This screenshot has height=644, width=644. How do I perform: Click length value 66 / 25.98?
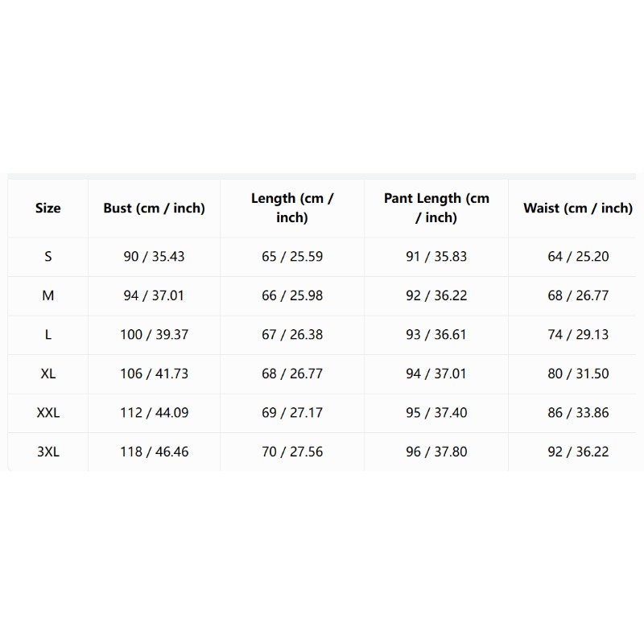coord(292,295)
